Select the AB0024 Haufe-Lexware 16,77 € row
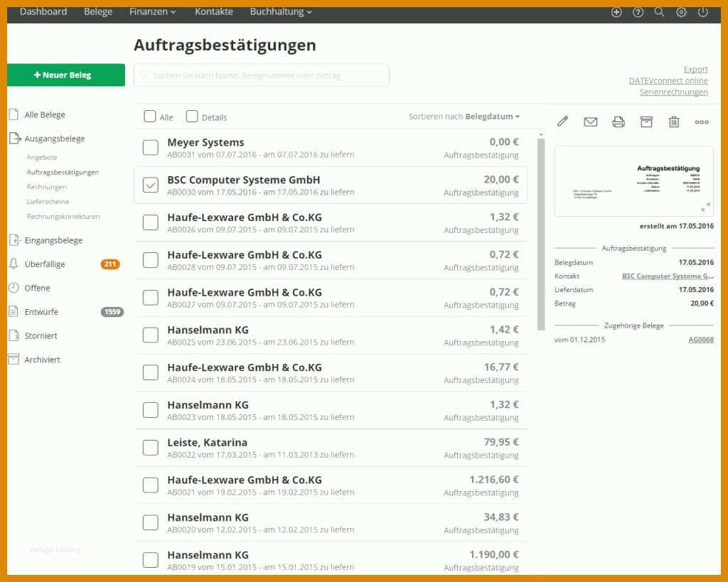This screenshot has height=582, width=728. tap(331, 372)
